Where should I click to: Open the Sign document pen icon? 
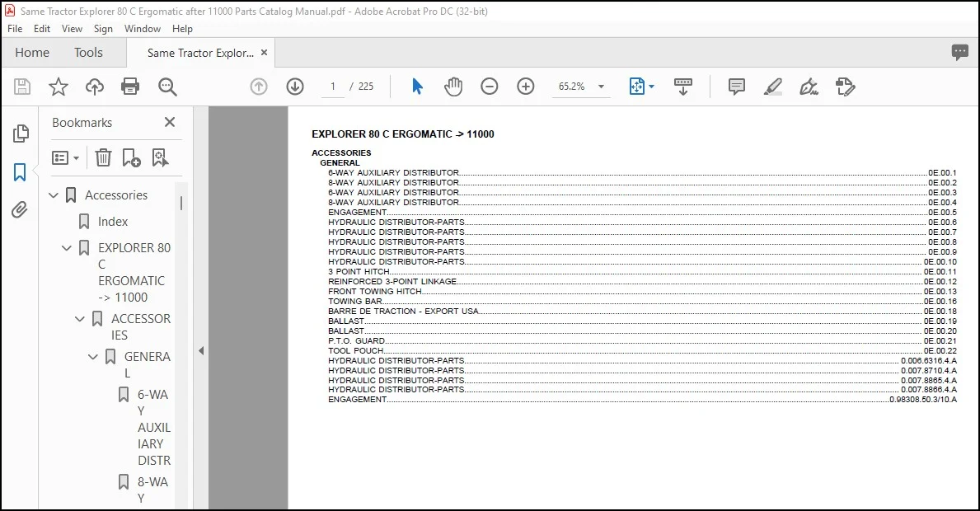click(809, 87)
